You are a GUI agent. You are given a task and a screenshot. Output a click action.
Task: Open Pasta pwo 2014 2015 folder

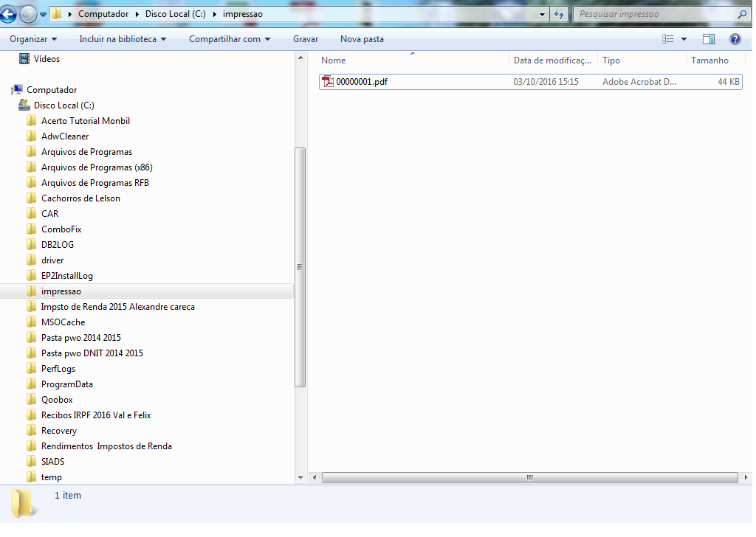point(81,338)
